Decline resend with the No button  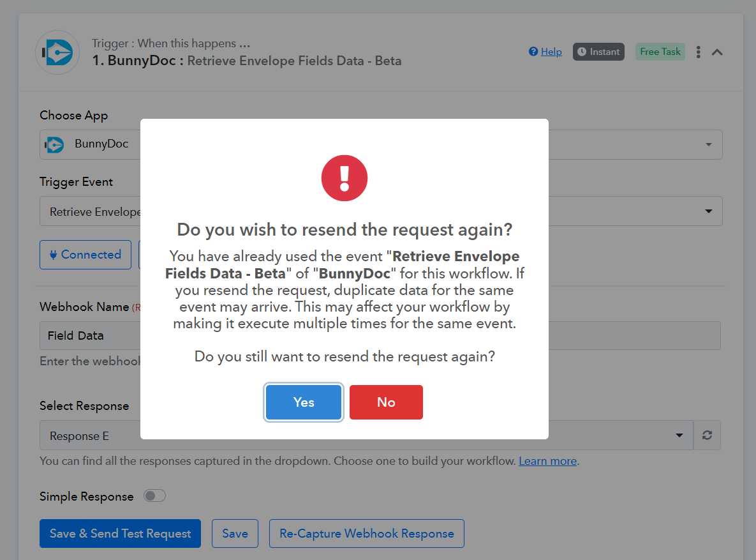[386, 402]
